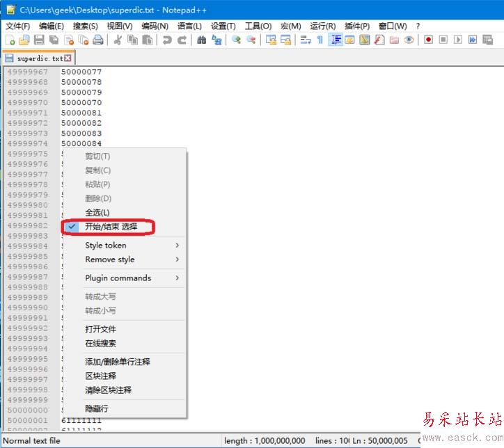Viewport: 504px width, 448px height.
Task: Toggle the Indent guide toolbar icon
Action: click(336, 40)
